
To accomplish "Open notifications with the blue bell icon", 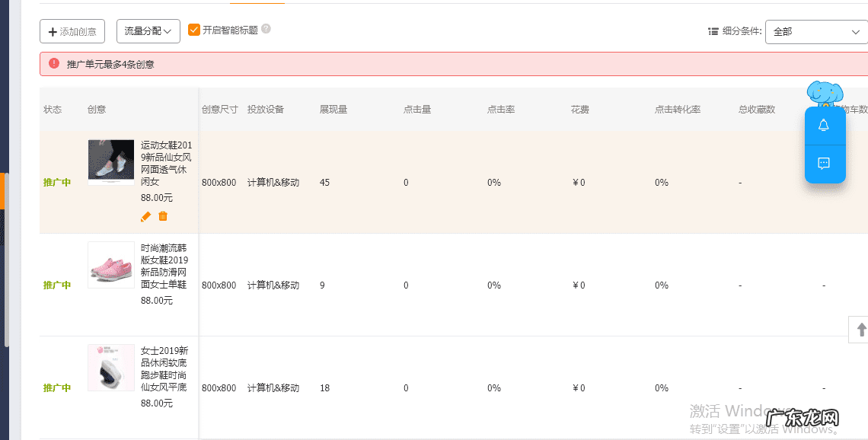I will [x=825, y=126].
